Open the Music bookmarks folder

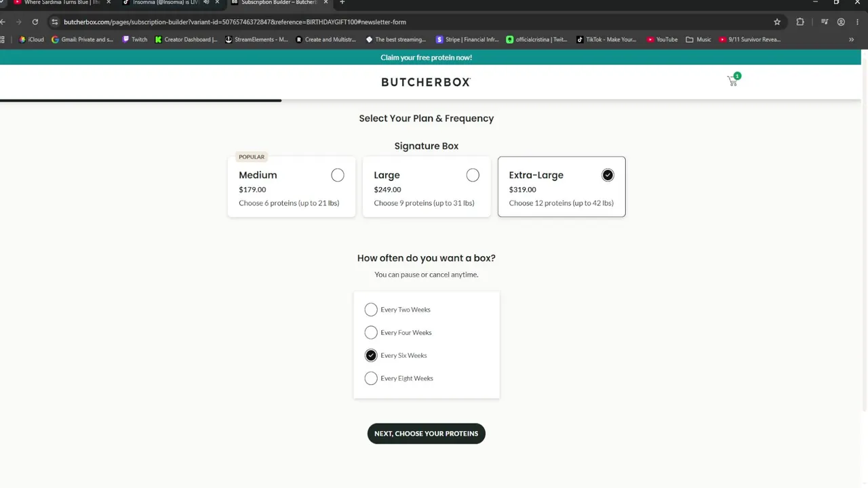698,39
